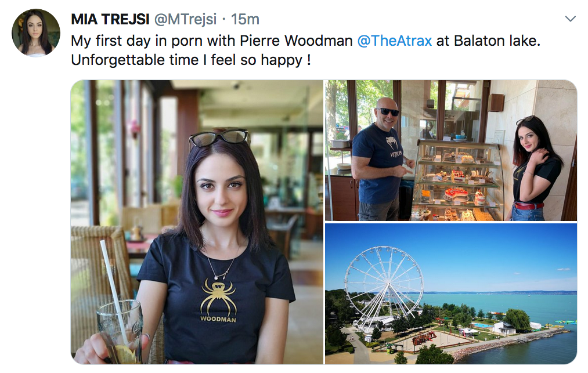Click the round profile avatar picture

point(36,33)
